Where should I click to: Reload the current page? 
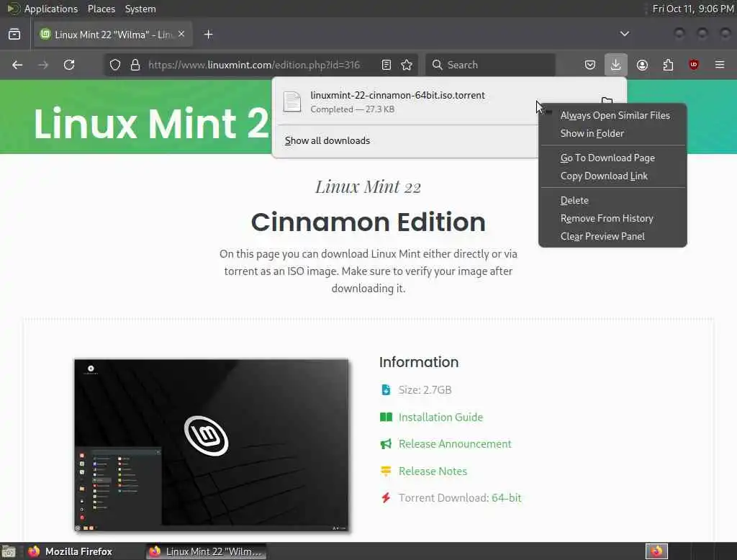69,65
